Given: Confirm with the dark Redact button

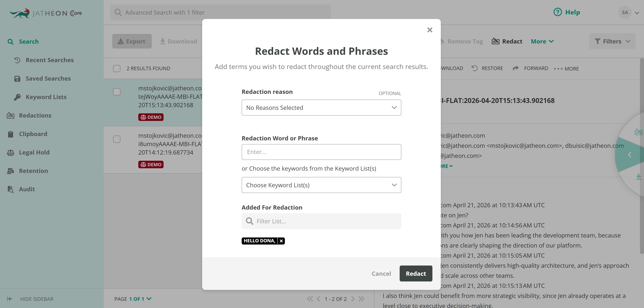Looking at the screenshot, I should [416, 274].
